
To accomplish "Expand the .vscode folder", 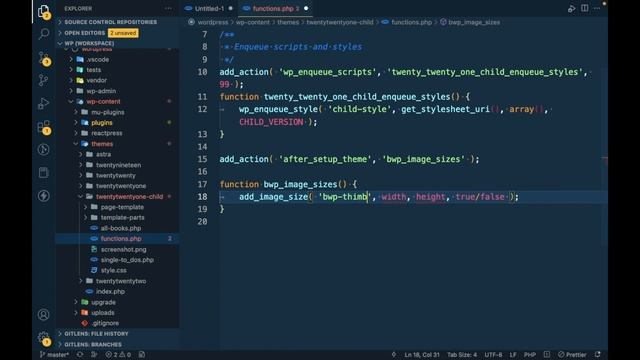I will (x=98, y=59).
